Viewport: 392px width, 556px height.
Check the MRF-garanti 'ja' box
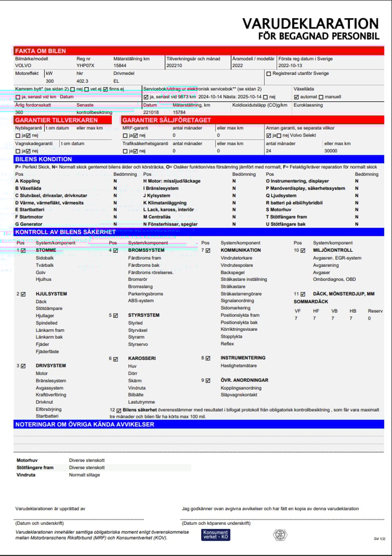point(125,135)
